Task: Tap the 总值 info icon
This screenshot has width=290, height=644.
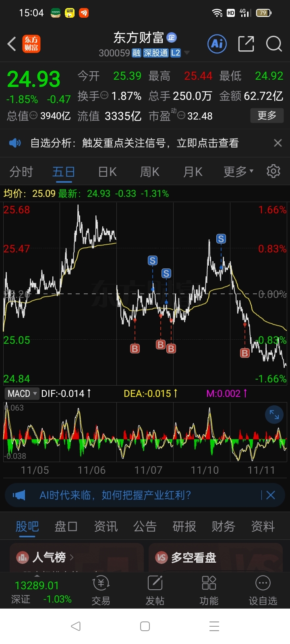Action: [34, 116]
